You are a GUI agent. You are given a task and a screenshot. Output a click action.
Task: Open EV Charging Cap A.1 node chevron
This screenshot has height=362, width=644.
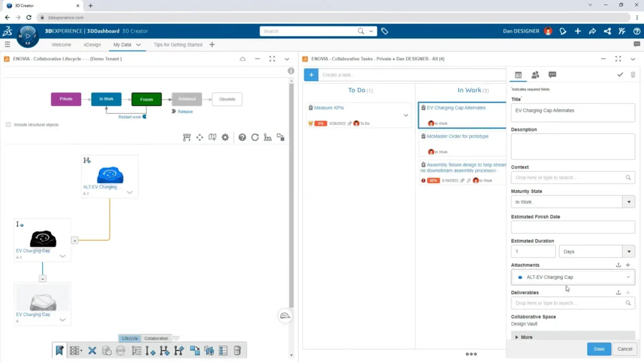pyautogui.click(x=62, y=256)
